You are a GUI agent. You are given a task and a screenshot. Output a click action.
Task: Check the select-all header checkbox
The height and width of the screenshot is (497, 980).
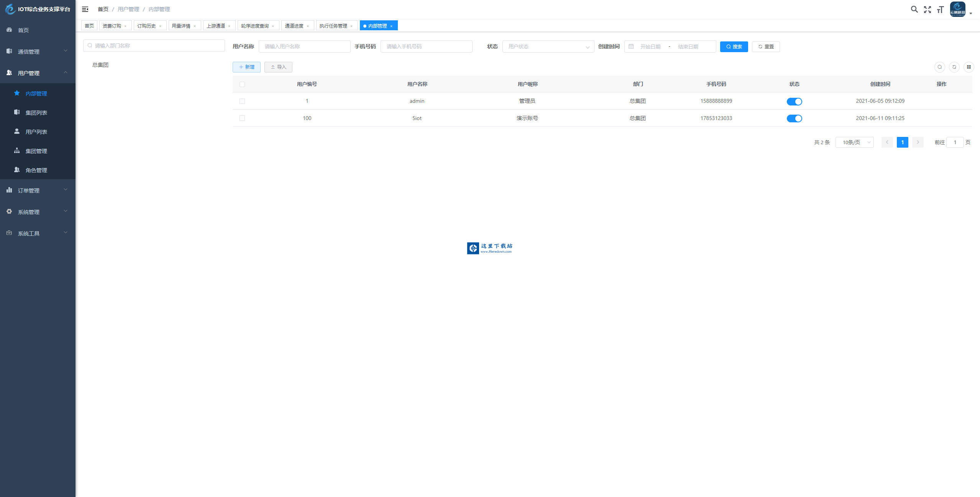pos(242,84)
